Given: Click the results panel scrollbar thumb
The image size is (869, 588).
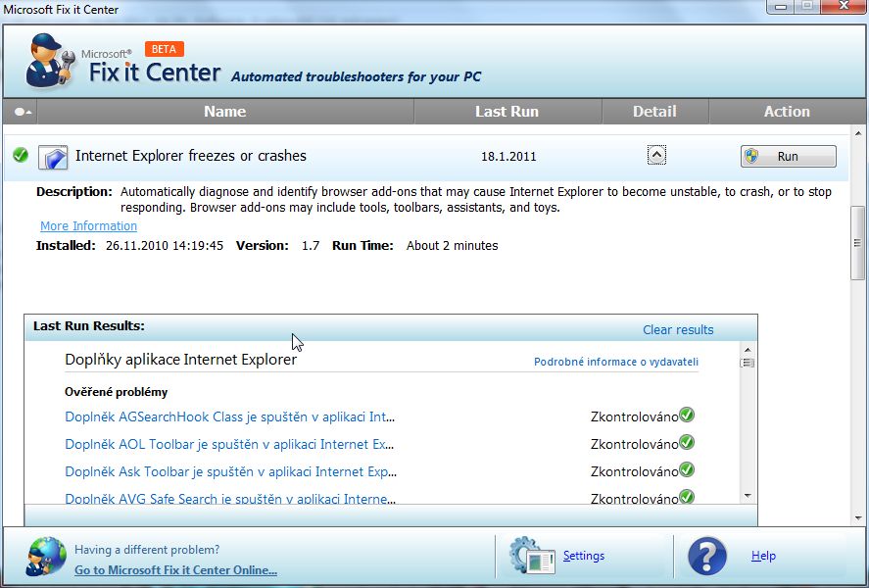Looking at the screenshot, I should [748, 363].
